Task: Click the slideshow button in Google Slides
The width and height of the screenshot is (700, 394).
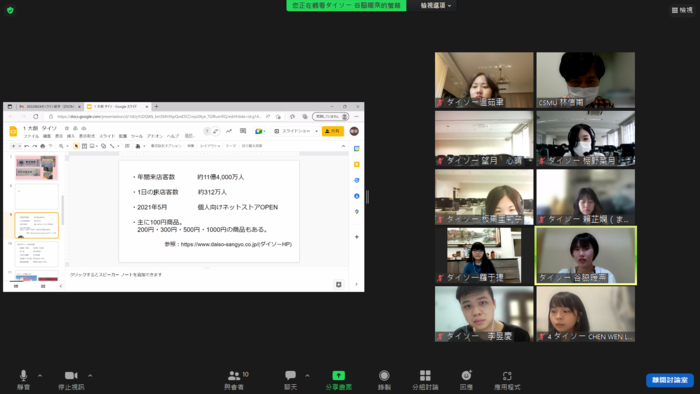Action: pos(292,131)
